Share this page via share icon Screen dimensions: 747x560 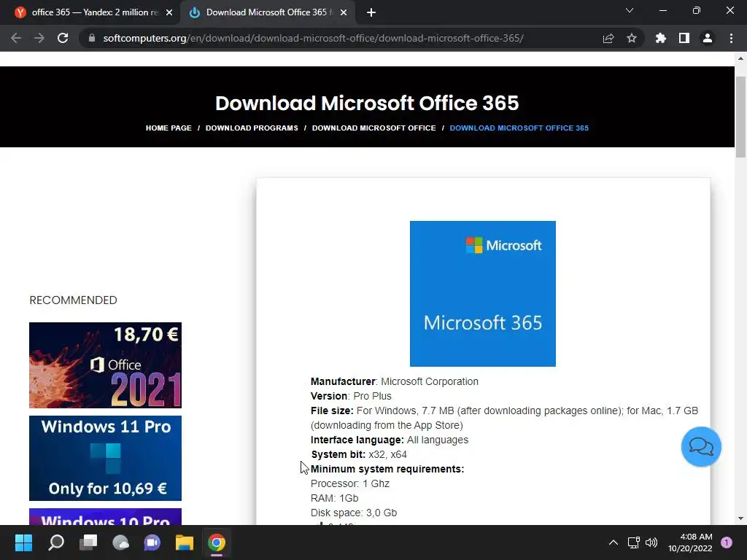tap(608, 38)
